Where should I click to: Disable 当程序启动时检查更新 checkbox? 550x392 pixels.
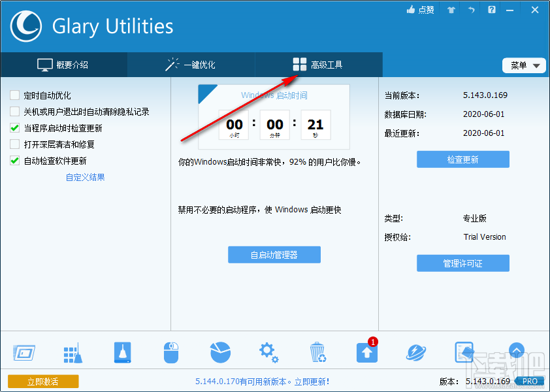click(14, 127)
